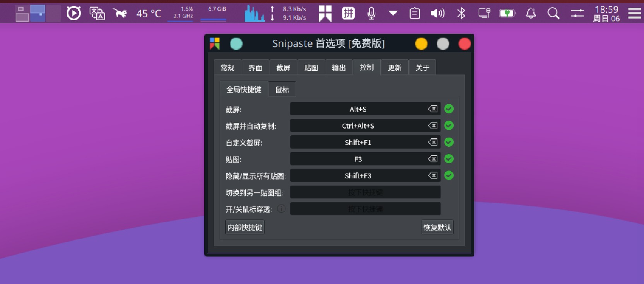Click the hamburger menu in top panel
Viewport: 644px width, 284px height.
(635, 14)
